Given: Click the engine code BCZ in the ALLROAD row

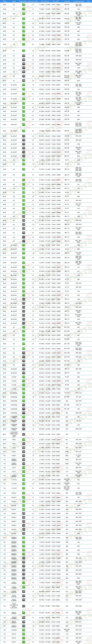Looking at the screenshot, I should click(x=78, y=373).
